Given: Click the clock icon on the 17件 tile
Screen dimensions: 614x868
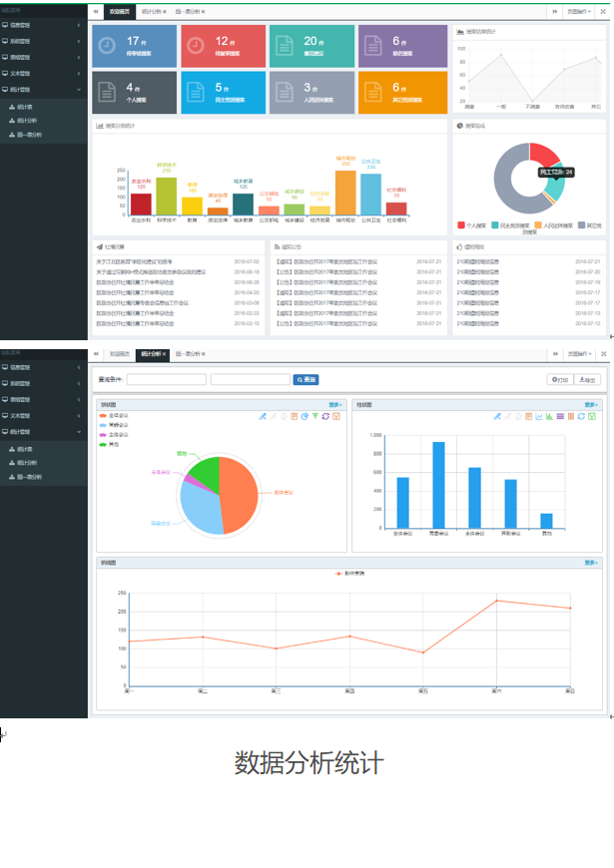Looking at the screenshot, I should 111,45.
